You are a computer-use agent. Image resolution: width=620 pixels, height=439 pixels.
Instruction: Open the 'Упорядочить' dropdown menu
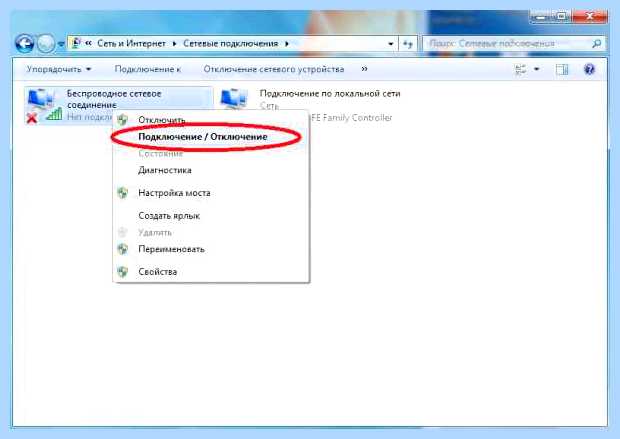(x=59, y=69)
